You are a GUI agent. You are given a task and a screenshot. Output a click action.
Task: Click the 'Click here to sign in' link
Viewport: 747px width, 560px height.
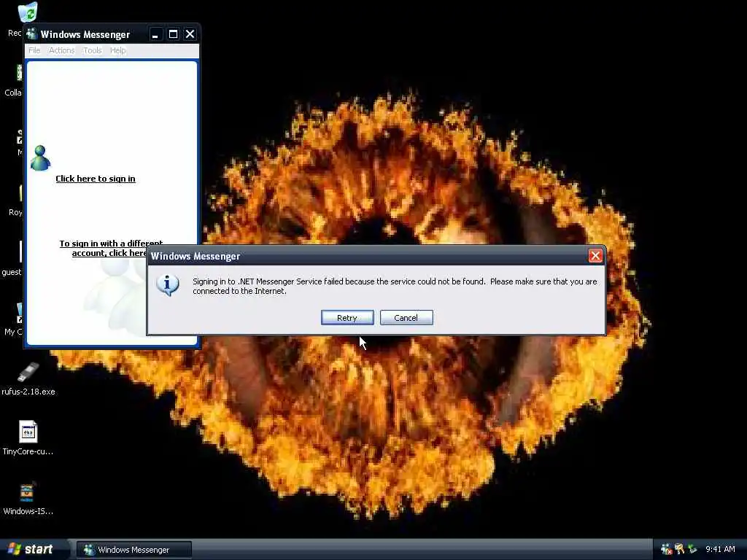(x=96, y=179)
